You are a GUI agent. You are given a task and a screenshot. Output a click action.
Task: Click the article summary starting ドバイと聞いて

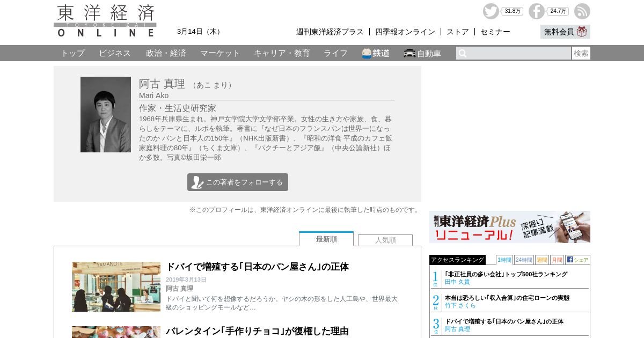point(282,303)
